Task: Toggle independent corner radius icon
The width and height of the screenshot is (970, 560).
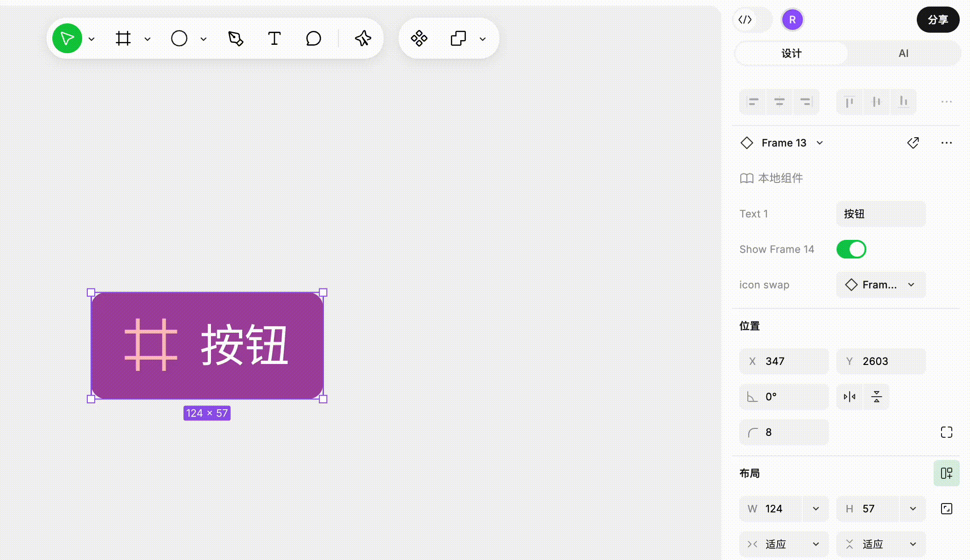Action: point(947,432)
